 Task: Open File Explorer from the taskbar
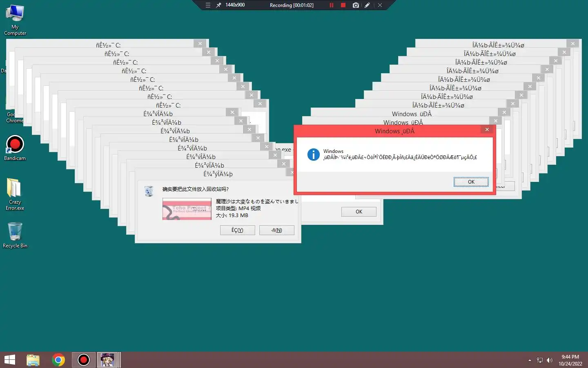[x=33, y=360]
